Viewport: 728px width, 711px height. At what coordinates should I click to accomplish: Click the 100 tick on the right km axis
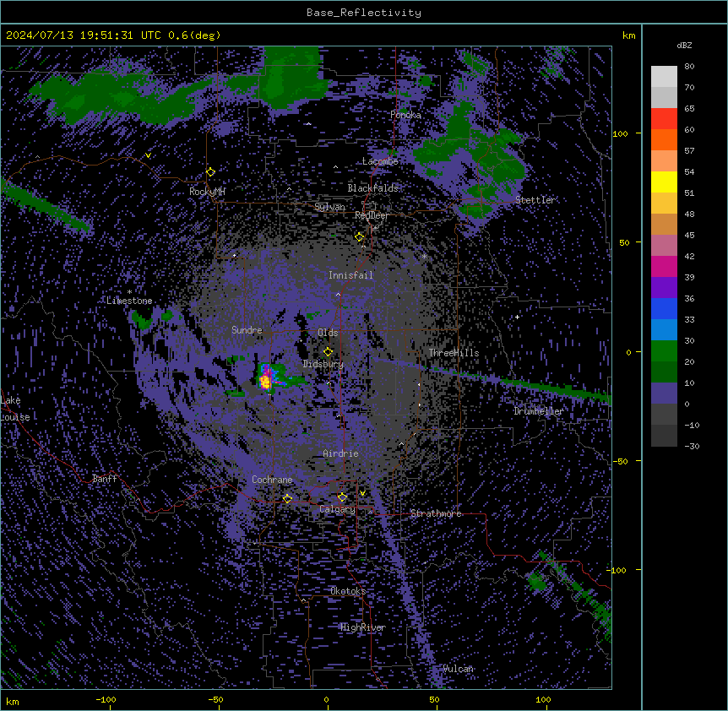620,133
